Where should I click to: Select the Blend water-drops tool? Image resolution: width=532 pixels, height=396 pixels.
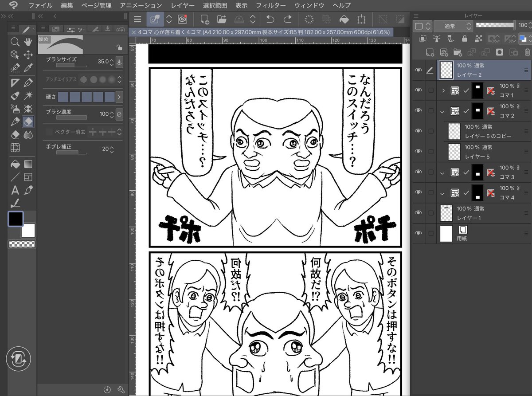coord(28,134)
